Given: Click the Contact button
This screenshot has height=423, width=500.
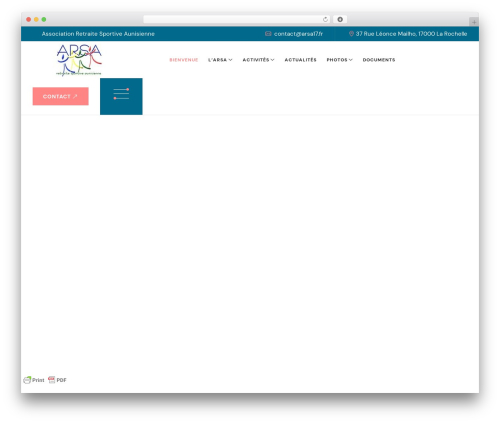Looking at the screenshot, I should pos(61,96).
